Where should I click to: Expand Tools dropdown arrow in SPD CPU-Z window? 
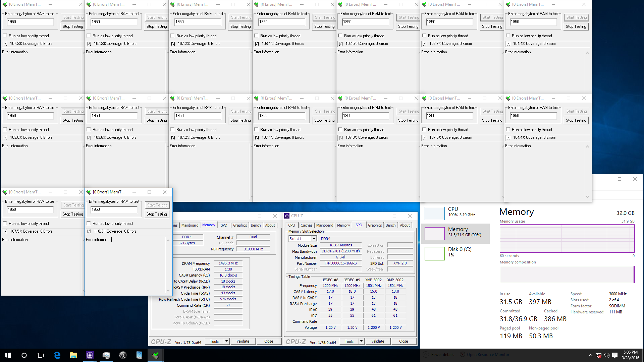[361, 341]
